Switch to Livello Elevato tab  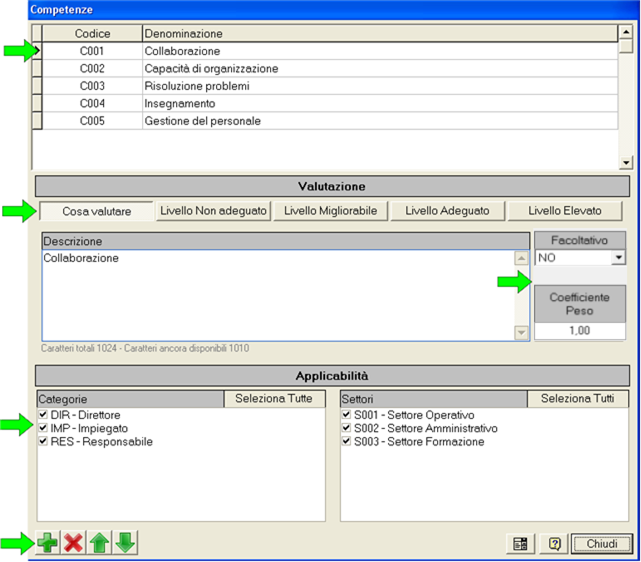(x=563, y=211)
